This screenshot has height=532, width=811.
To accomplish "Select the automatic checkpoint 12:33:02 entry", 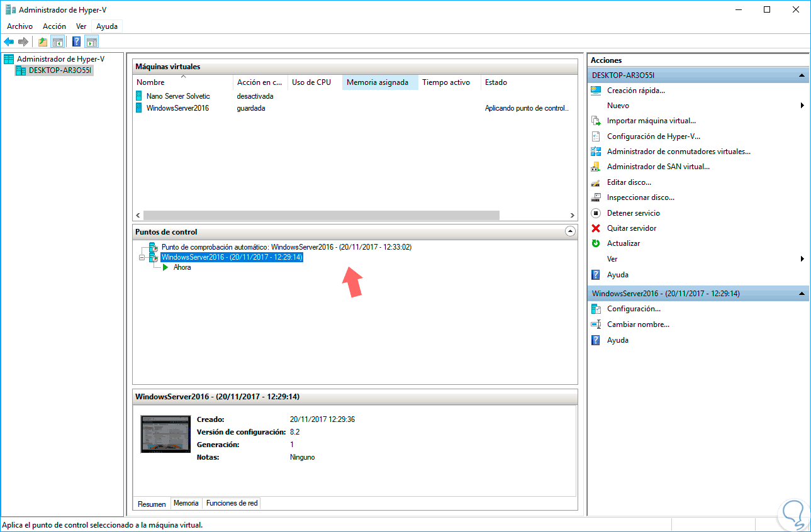I will coord(286,247).
